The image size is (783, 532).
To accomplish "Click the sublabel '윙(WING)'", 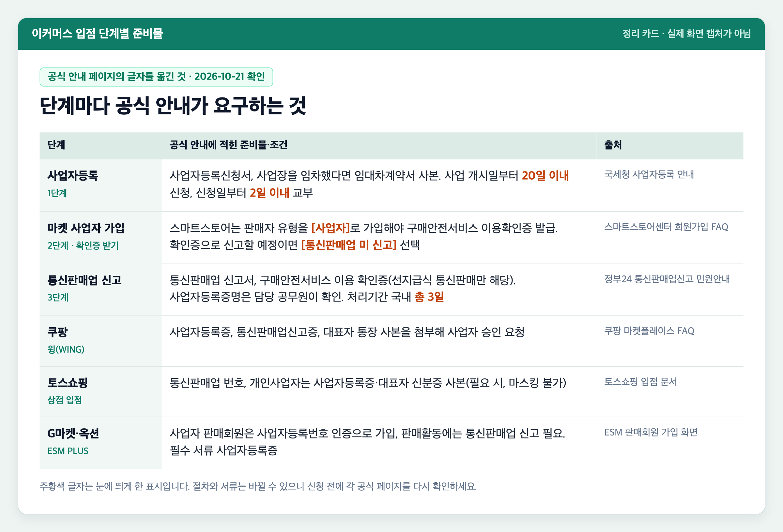I will tap(66, 349).
